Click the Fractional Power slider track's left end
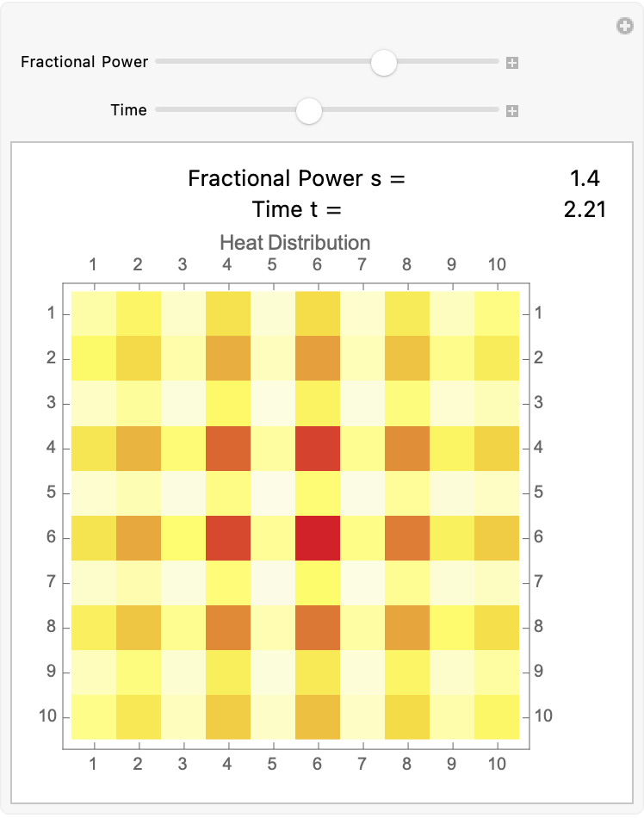 point(158,61)
